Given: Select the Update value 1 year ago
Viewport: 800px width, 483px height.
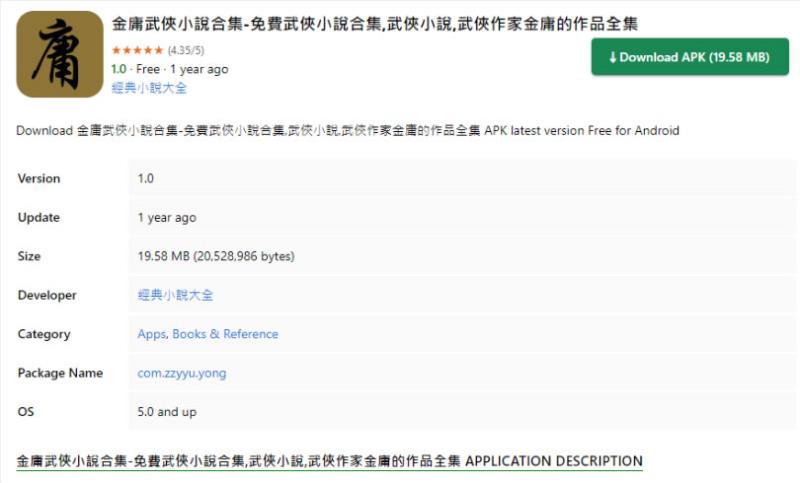Looking at the screenshot, I should coord(167,217).
